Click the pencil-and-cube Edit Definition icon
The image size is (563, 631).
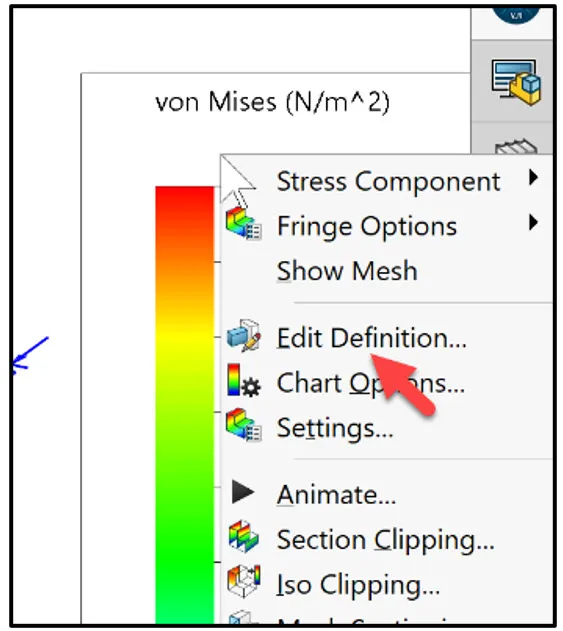coord(244,336)
